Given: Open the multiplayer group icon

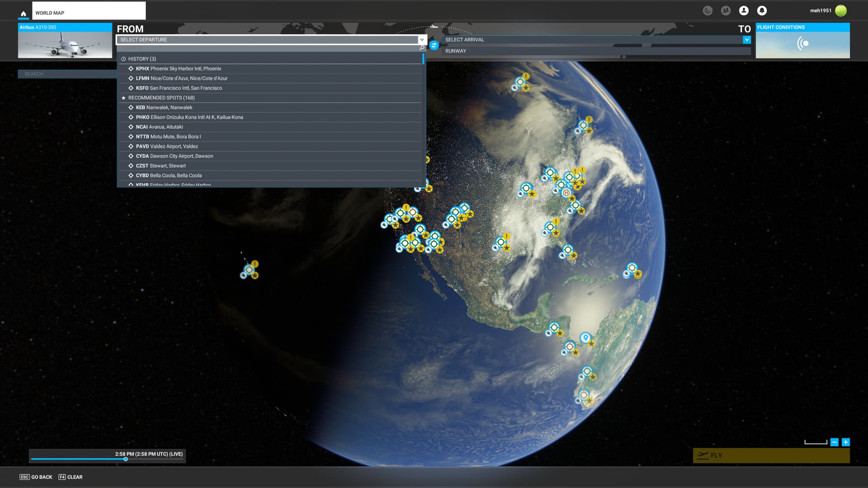Looking at the screenshot, I should [x=726, y=10].
